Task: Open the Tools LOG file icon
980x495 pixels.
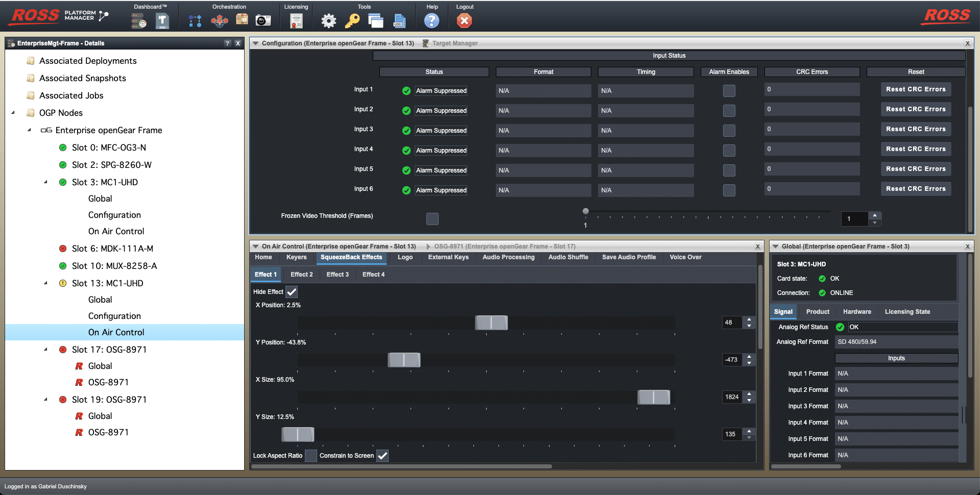Action: click(x=399, y=20)
